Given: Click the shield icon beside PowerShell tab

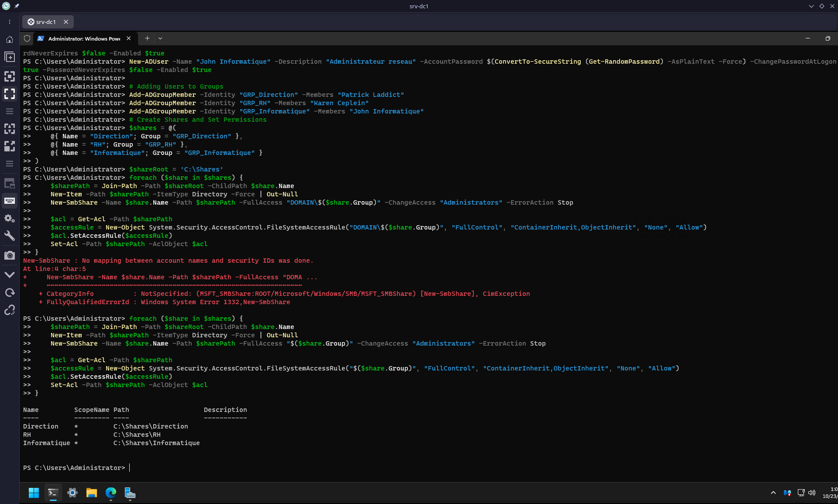Looking at the screenshot, I should (x=27, y=38).
